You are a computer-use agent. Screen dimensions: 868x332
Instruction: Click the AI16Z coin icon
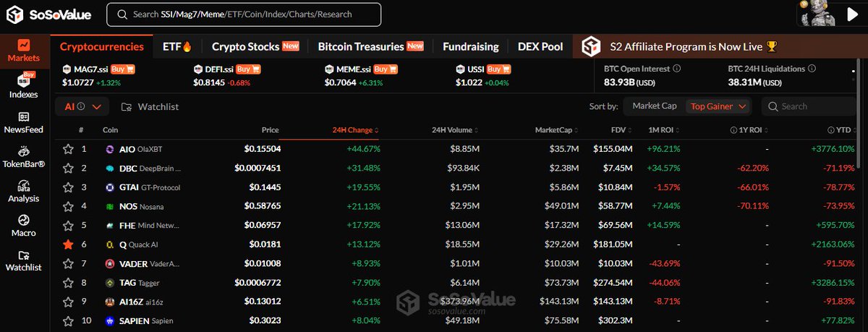(x=110, y=302)
